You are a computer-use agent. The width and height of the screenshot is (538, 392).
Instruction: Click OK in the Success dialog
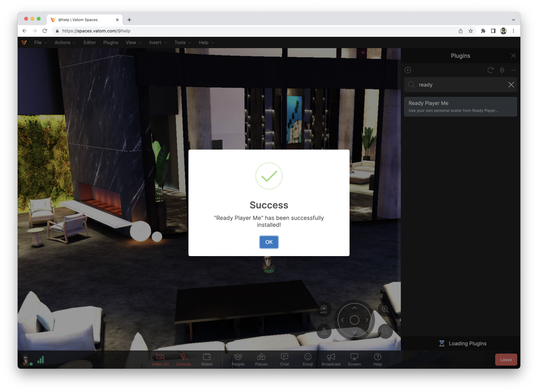point(269,242)
